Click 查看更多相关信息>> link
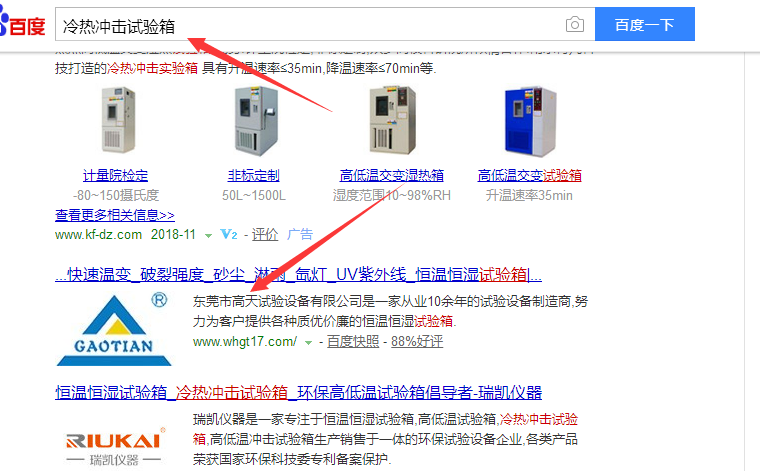The image size is (760, 471). click(x=115, y=215)
